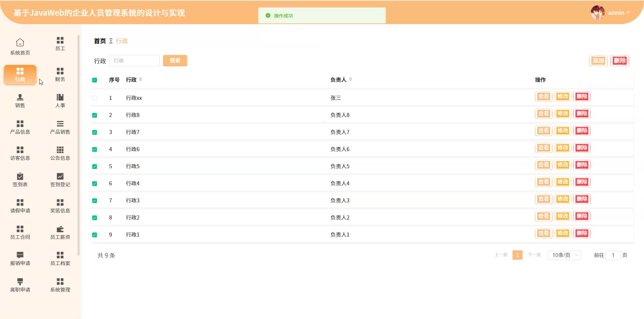This screenshot has width=644, height=319.
Task: Open the 签到表 clipboard icon
Action: click(x=20, y=176)
